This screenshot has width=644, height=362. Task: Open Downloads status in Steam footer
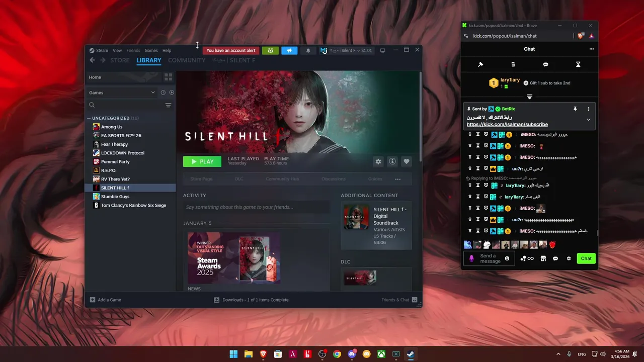click(x=251, y=300)
